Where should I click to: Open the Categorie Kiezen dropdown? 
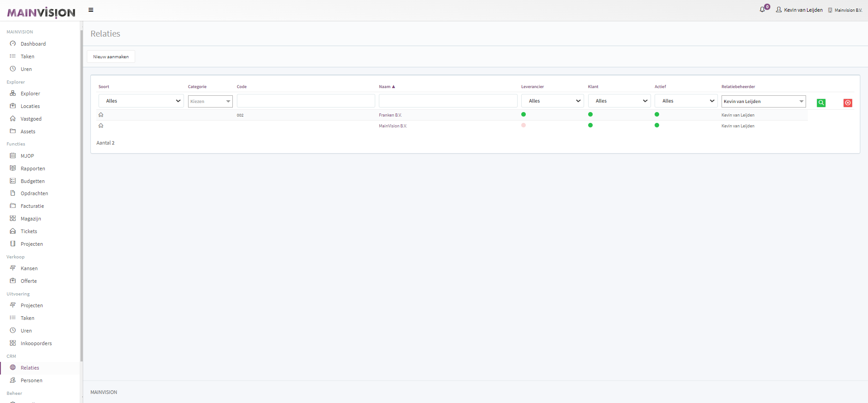coord(210,101)
